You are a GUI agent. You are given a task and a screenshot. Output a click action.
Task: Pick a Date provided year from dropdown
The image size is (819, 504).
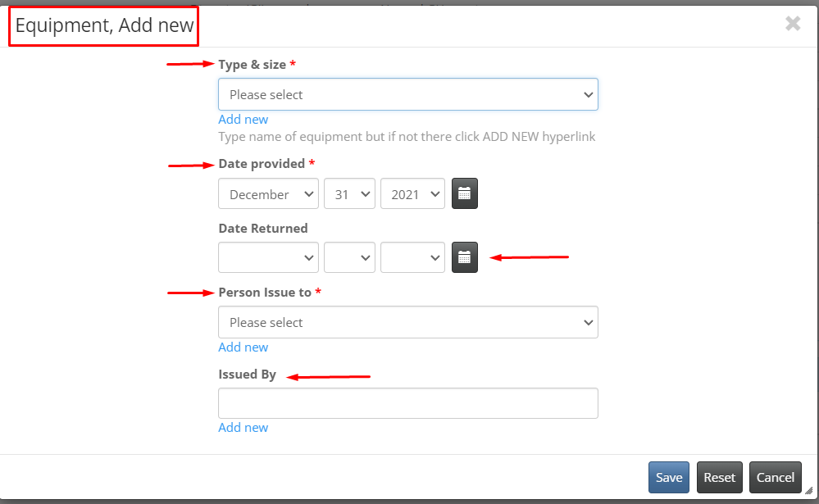click(x=412, y=193)
